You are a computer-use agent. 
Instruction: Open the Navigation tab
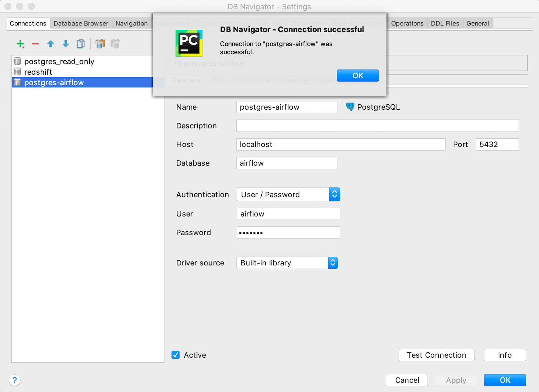tap(131, 23)
